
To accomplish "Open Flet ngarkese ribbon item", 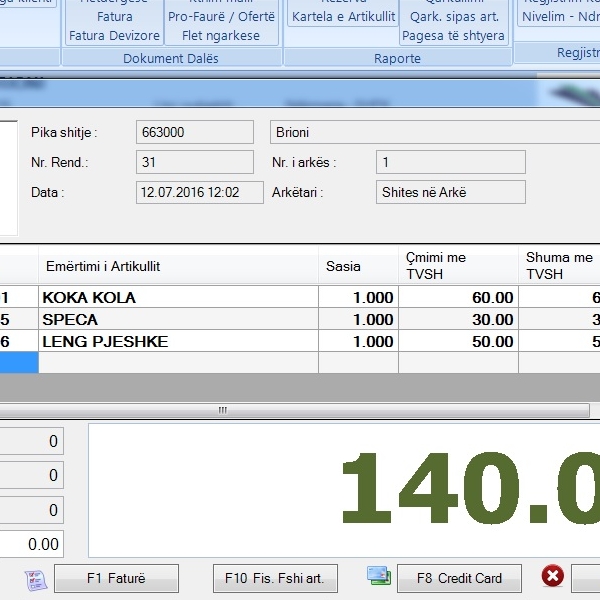I will click(221, 36).
